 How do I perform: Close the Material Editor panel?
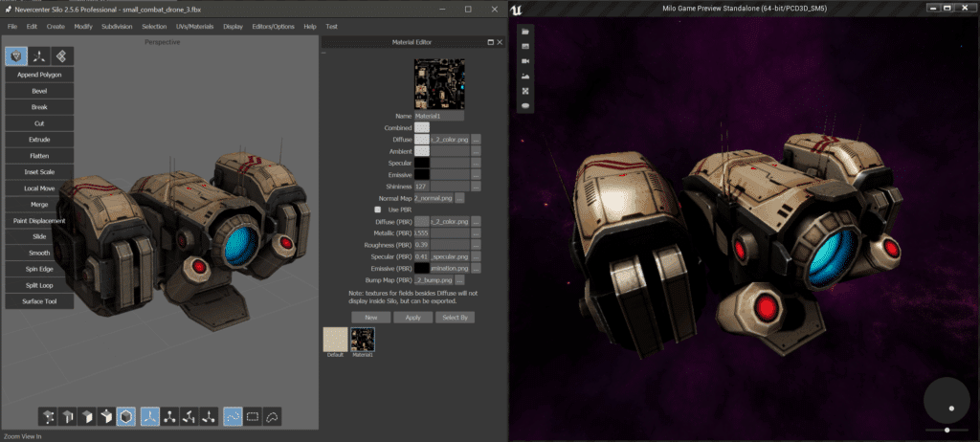(x=500, y=42)
